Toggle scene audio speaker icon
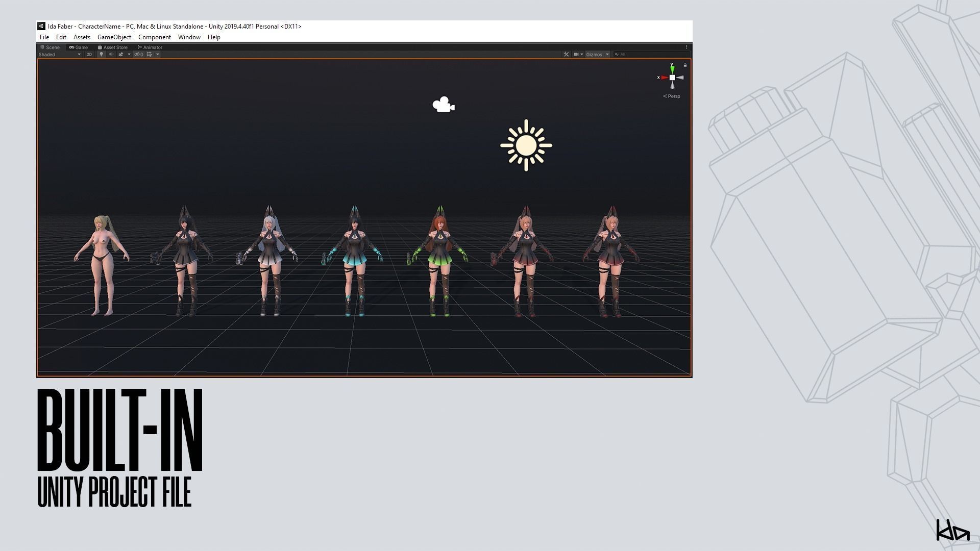Screen dimensions: 980x551 [x=111, y=54]
